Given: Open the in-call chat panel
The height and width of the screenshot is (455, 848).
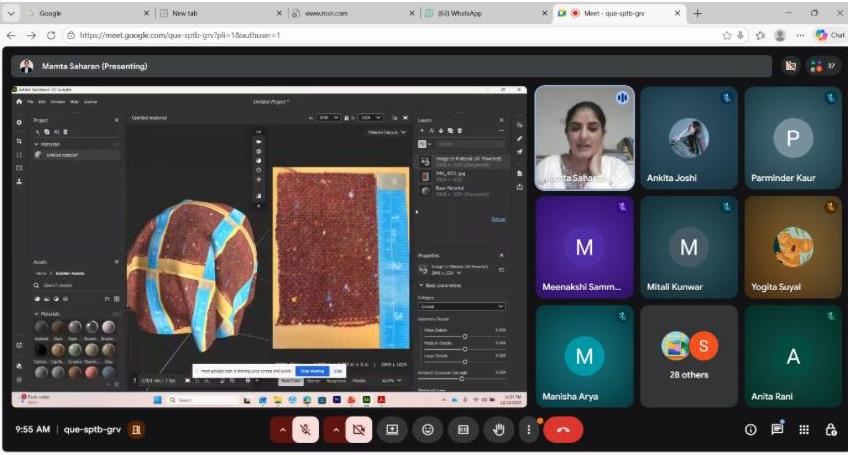Looking at the screenshot, I should point(777,429).
